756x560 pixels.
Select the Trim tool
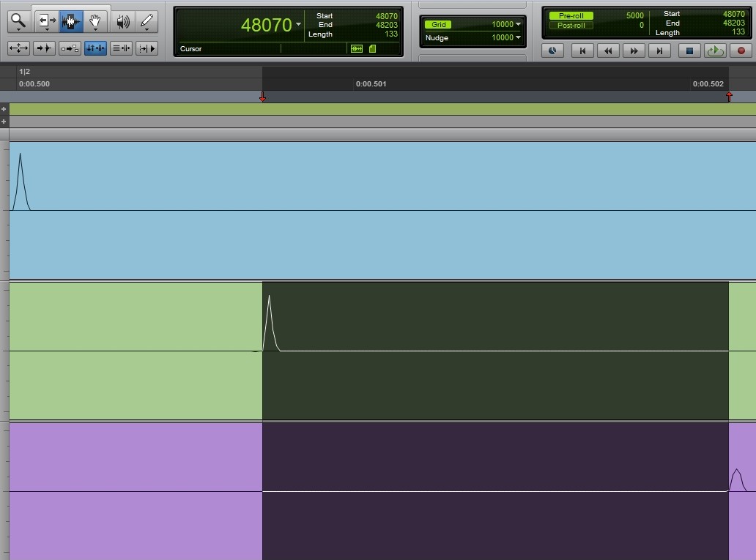click(x=45, y=21)
